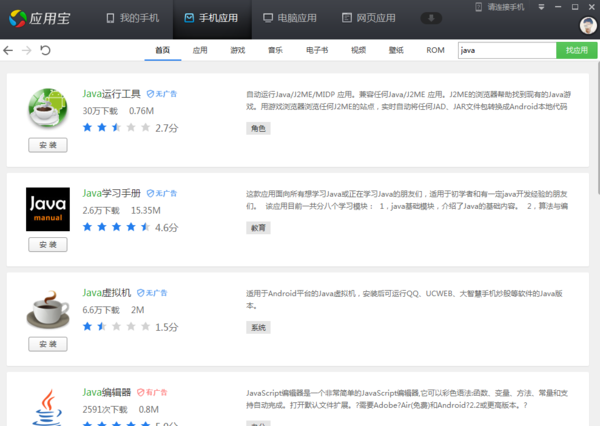
Task: Click the 无广告 badge of Java虚拟机
Action: click(x=152, y=293)
